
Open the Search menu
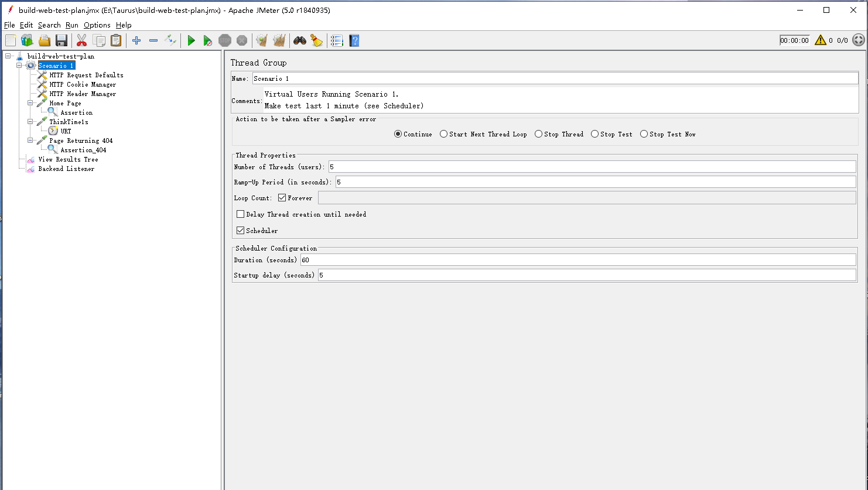click(x=49, y=25)
